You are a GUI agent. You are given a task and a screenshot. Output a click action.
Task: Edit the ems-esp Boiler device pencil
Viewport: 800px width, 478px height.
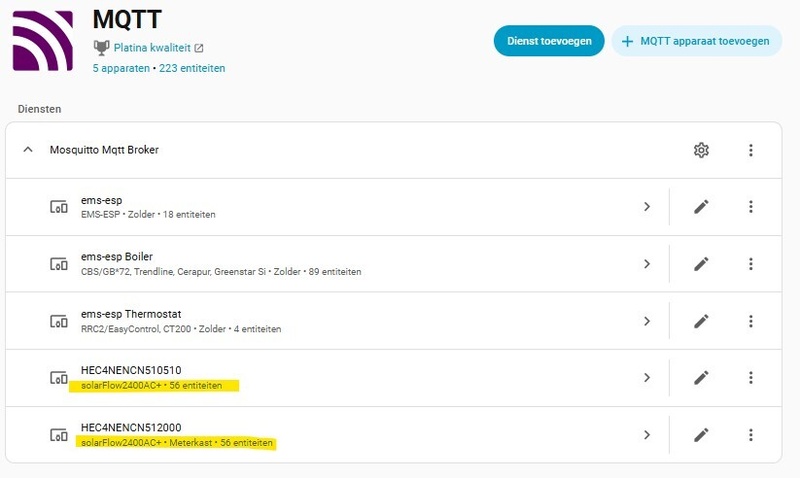(x=701, y=264)
